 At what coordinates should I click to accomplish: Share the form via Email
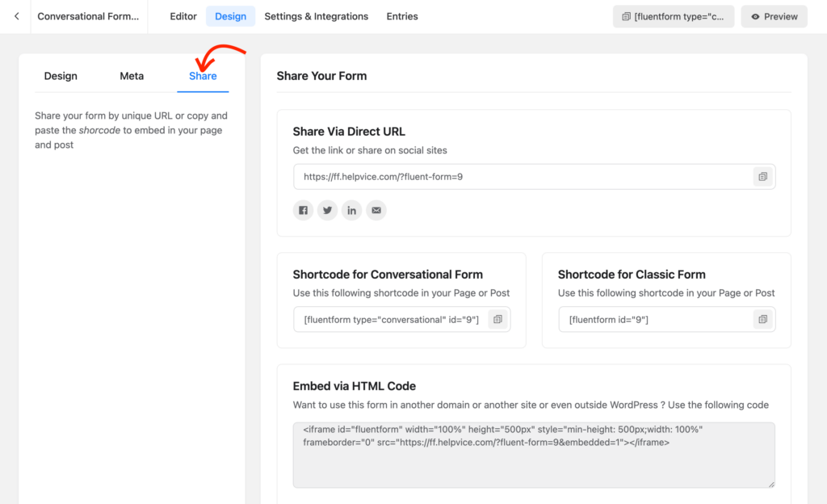click(x=376, y=210)
